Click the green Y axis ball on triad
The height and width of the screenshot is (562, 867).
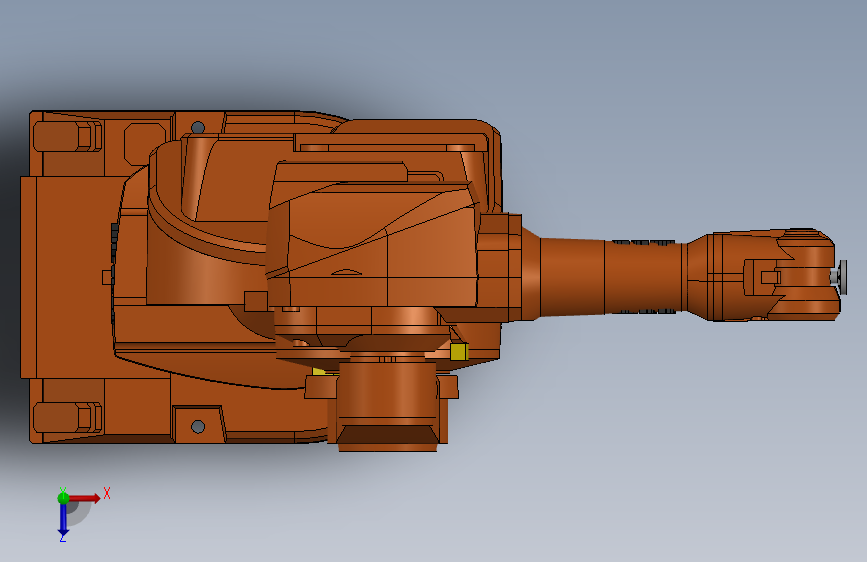point(63,498)
